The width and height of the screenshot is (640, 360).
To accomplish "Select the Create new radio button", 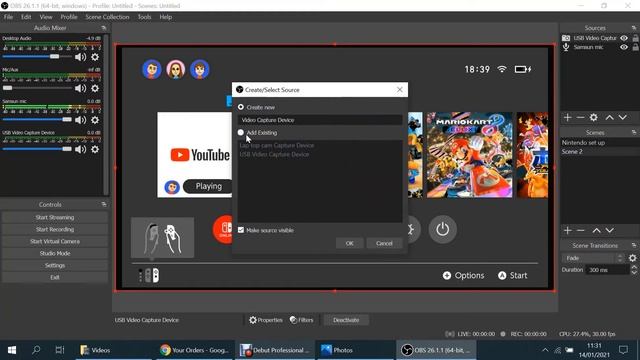I will (x=241, y=107).
